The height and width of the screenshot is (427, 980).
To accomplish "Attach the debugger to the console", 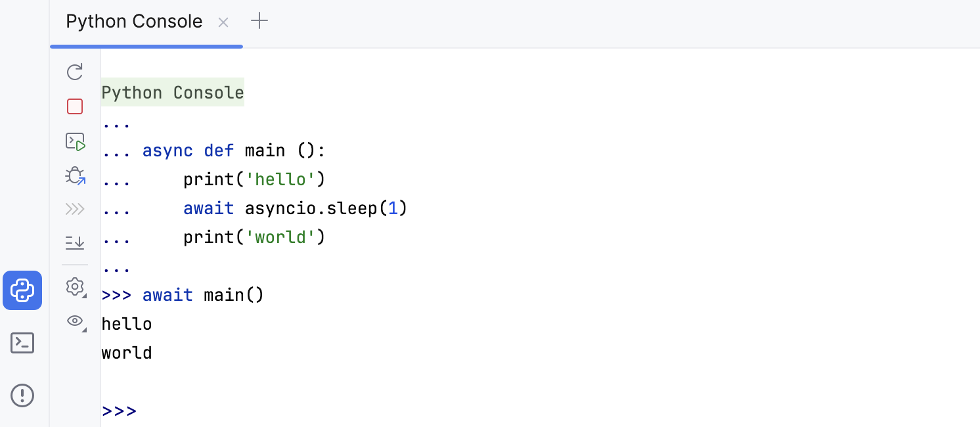I will [x=74, y=175].
